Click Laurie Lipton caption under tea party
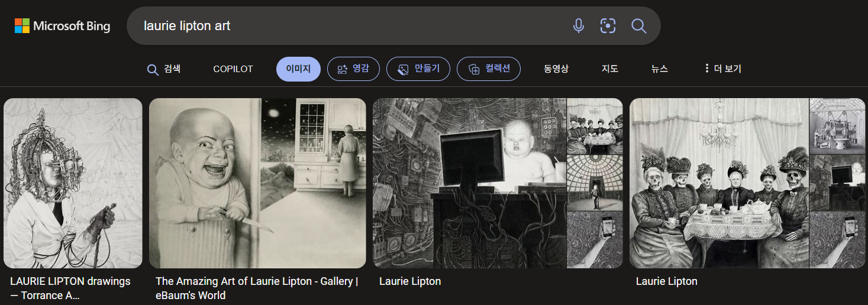Screen dimensions: 868x305 (667, 281)
